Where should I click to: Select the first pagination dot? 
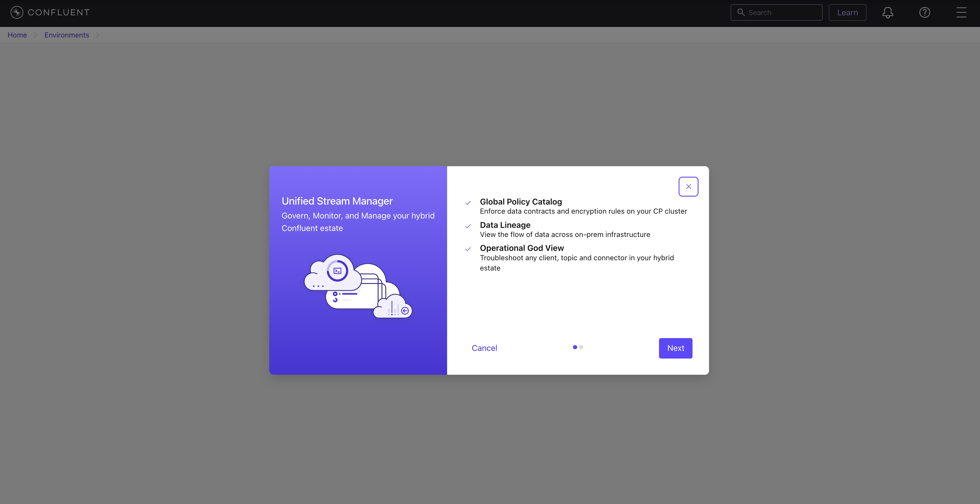(x=575, y=347)
